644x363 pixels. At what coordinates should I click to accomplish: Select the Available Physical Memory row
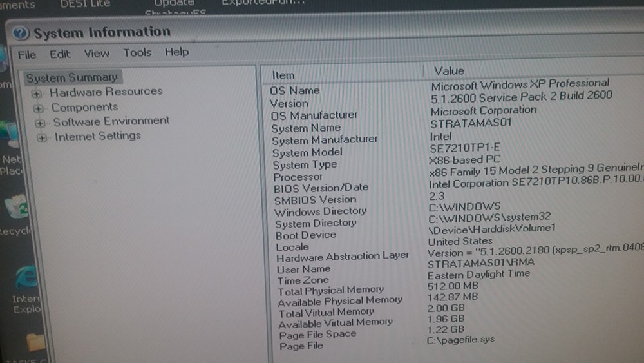click(x=339, y=301)
